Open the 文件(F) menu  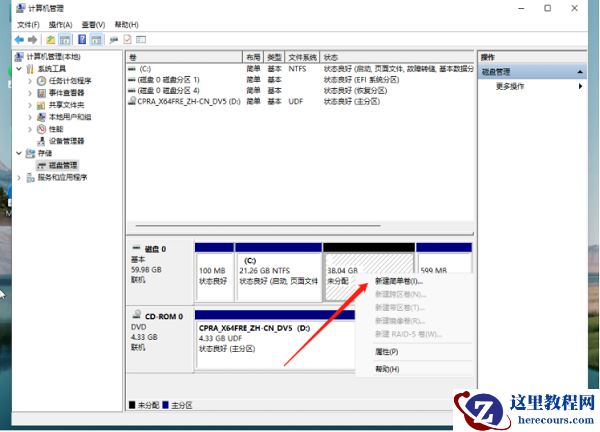pos(28,25)
